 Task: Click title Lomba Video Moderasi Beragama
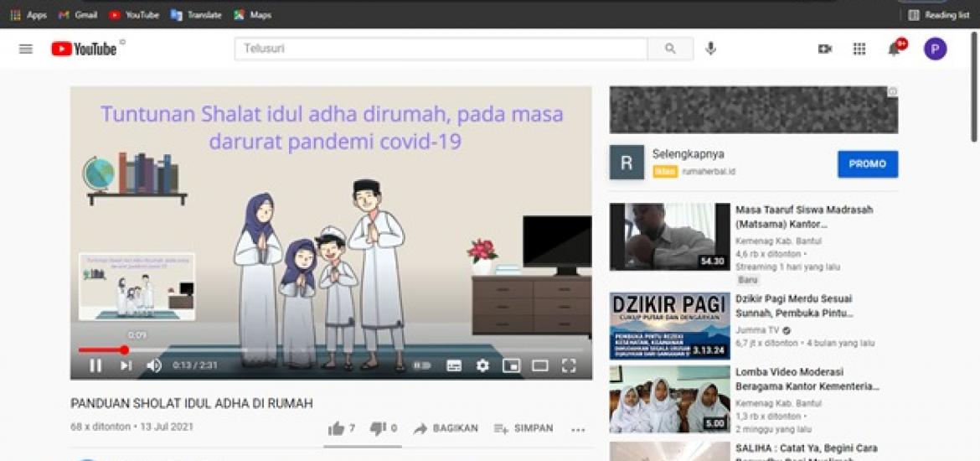pos(807,379)
